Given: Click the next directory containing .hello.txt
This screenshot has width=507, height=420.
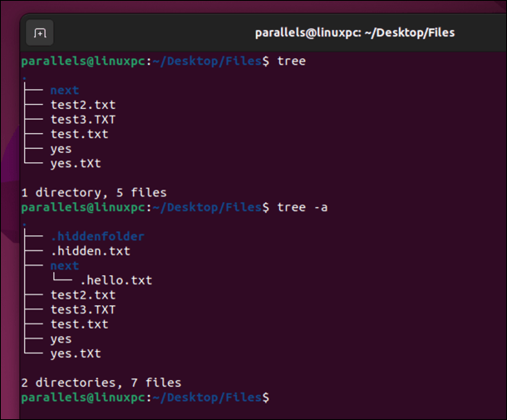Looking at the screenshot, I should (64, 266).
